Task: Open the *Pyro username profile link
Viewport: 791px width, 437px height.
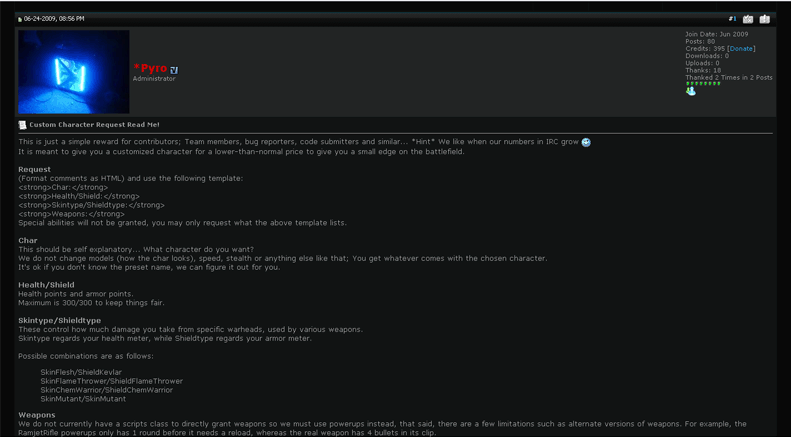Action: [x=150, y=68]
